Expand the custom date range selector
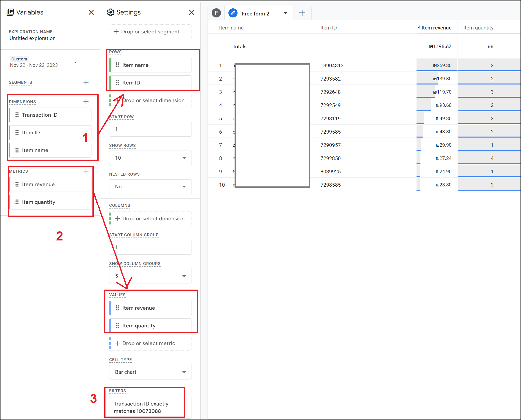The width and height of the screenshot is (521, 420). [75, 62]
